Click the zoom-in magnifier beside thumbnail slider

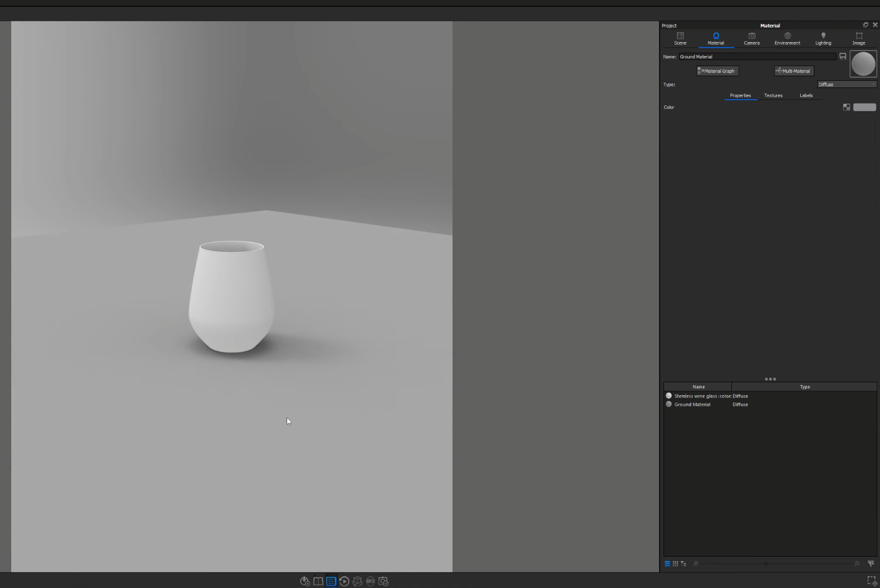point(856,564)
